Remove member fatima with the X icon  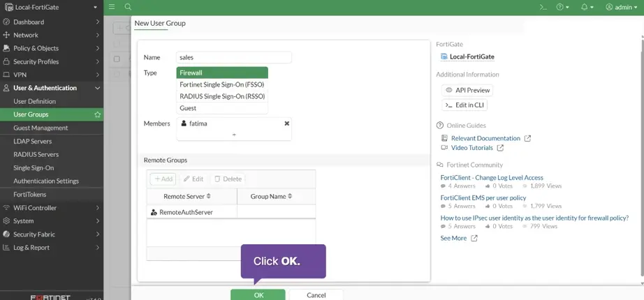tap(286, 123)
